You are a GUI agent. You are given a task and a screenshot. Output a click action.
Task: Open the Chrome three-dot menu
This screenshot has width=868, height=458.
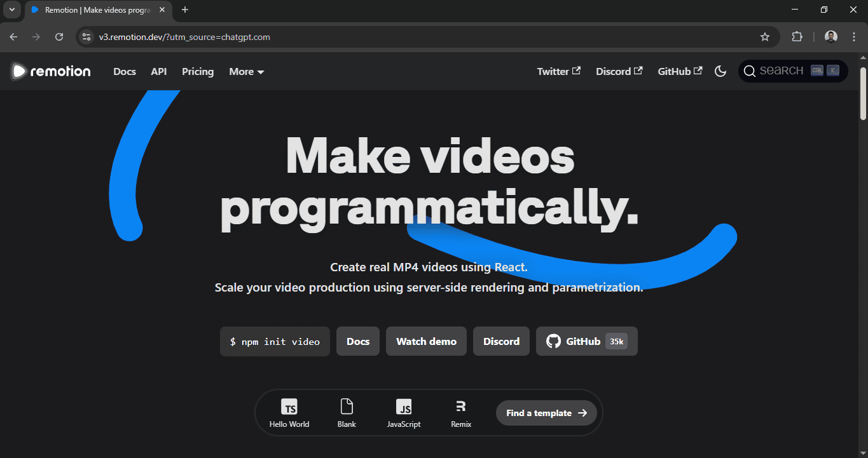[854, 37]
